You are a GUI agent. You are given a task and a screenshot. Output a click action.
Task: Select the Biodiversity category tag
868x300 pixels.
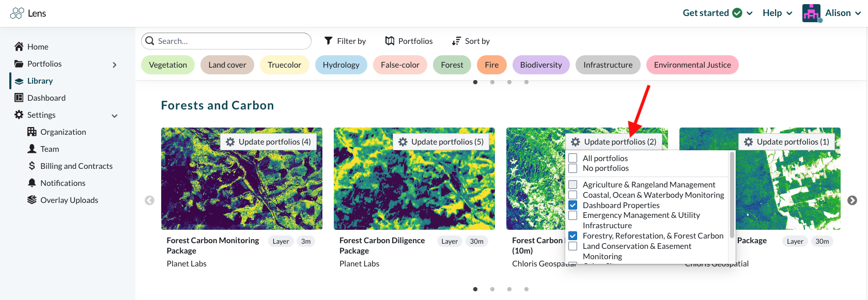point(540,65)
